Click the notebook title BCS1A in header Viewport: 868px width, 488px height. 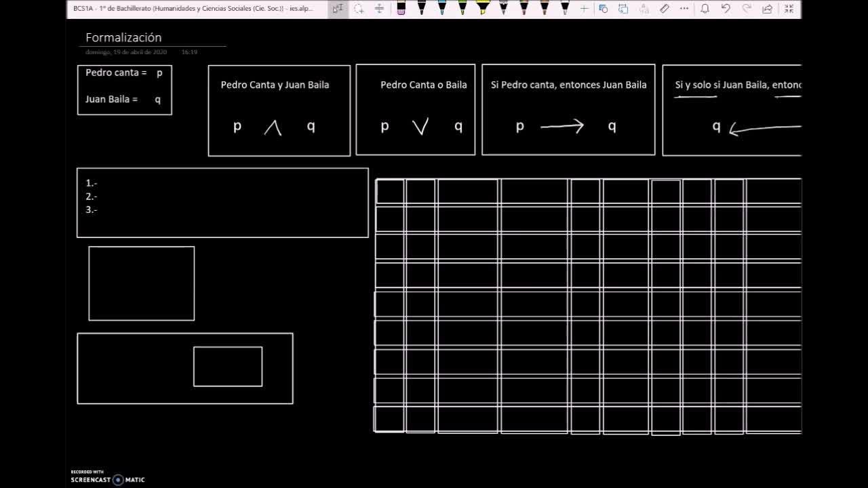(x=193, y=9)
